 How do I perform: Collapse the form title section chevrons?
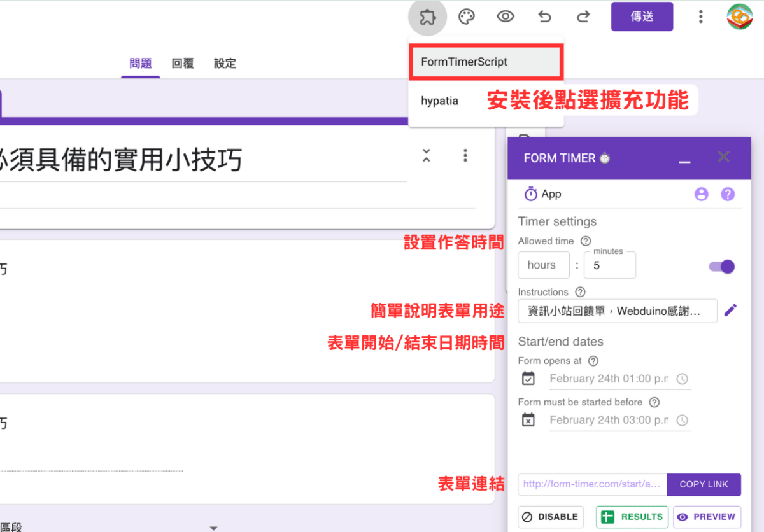427,155
